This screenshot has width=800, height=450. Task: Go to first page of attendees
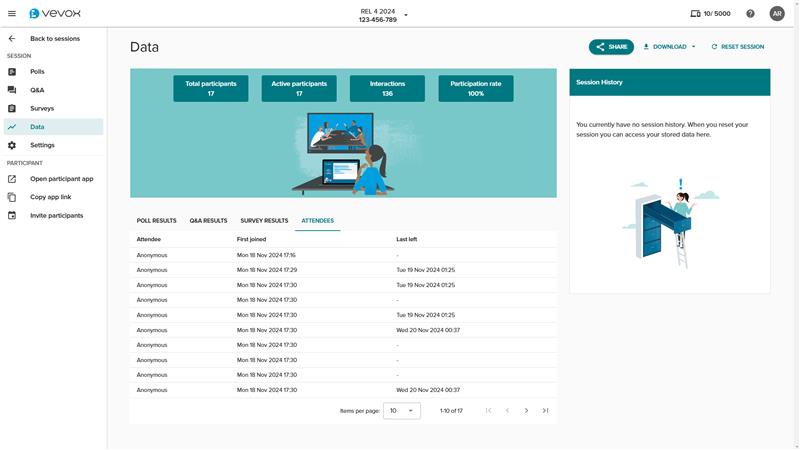coord(488,411)
